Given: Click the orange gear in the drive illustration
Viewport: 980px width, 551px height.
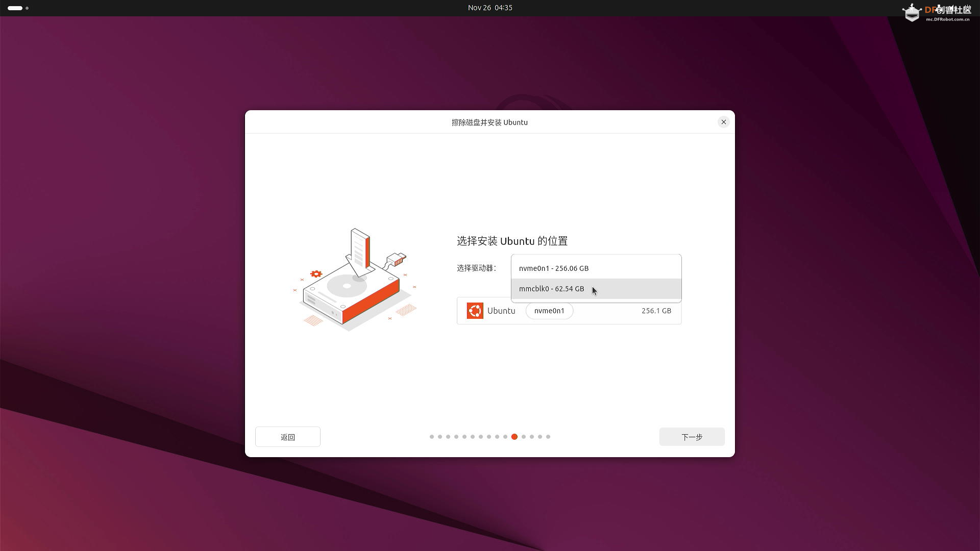Looking at the screenshot, I should [316, 274].
